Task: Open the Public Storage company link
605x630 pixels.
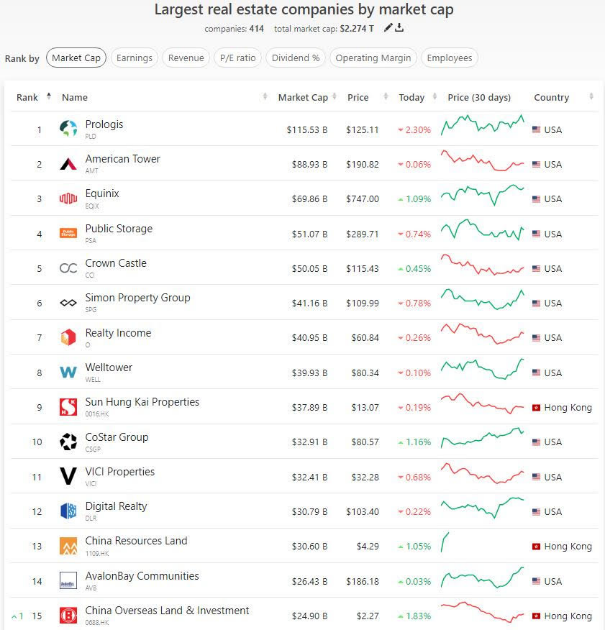Action: pos(119,229)
